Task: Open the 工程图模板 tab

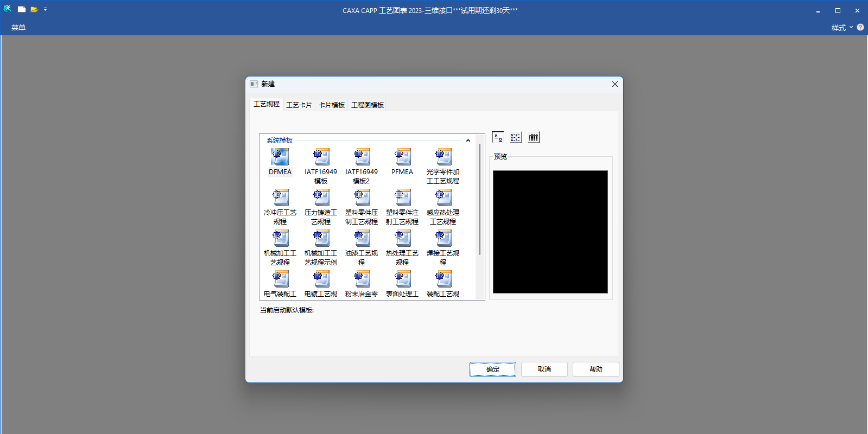Action: click(368, 105)
